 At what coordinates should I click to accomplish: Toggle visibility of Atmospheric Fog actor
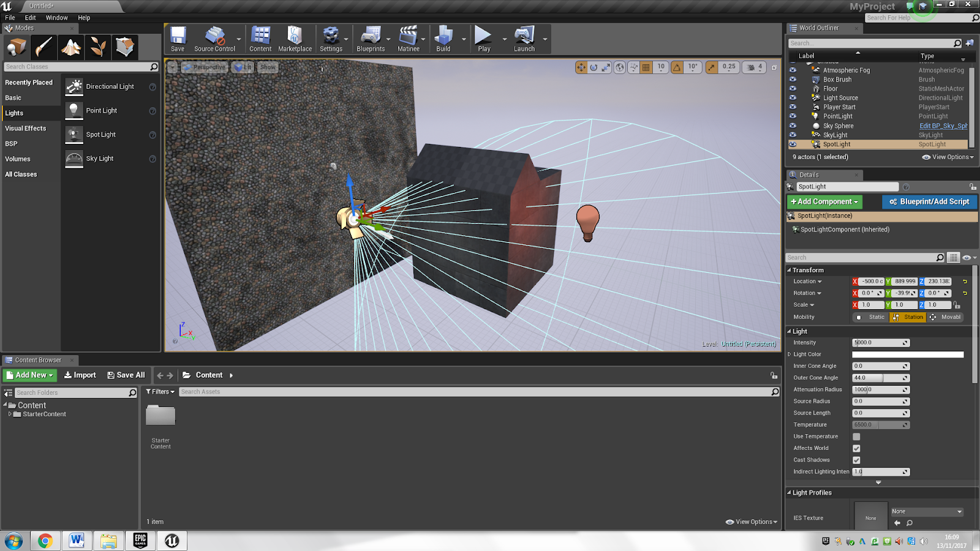(793, 70)
